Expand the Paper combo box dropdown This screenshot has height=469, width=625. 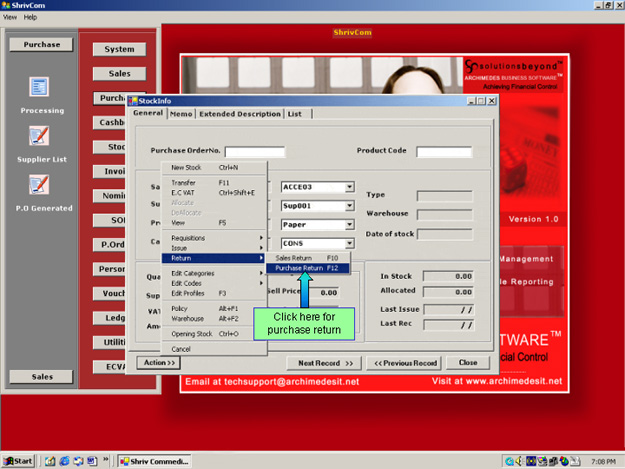[350, 224]
